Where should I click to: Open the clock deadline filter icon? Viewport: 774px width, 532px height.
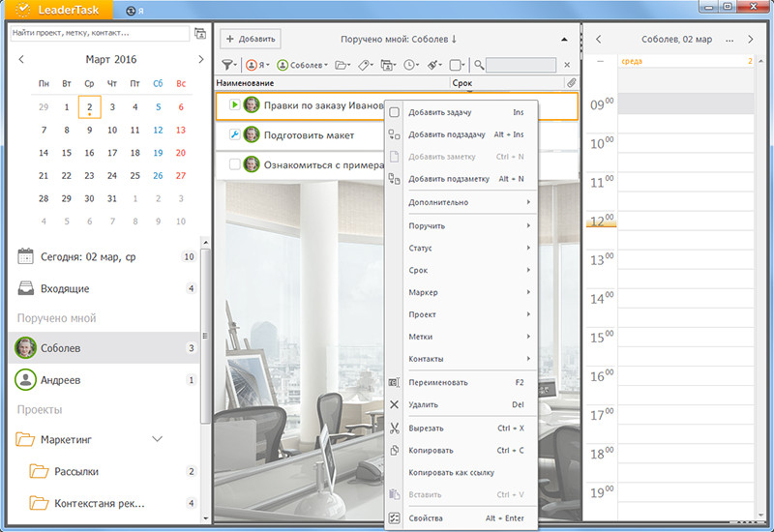(x=410, y=65)
